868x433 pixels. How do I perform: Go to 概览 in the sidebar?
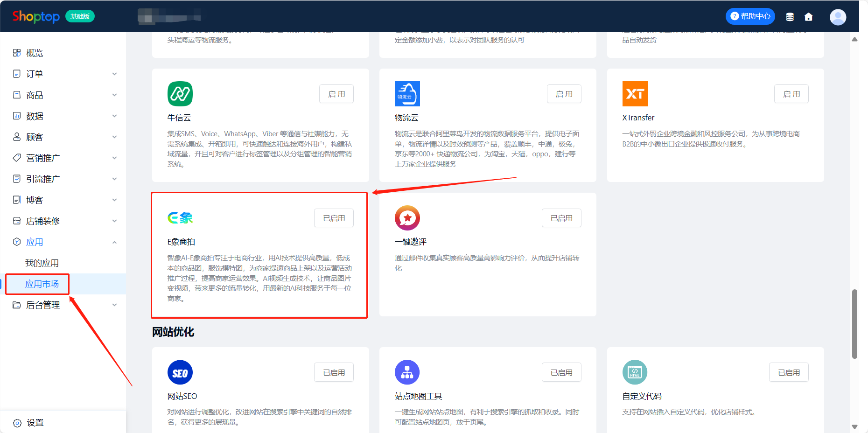coord(35,53)
